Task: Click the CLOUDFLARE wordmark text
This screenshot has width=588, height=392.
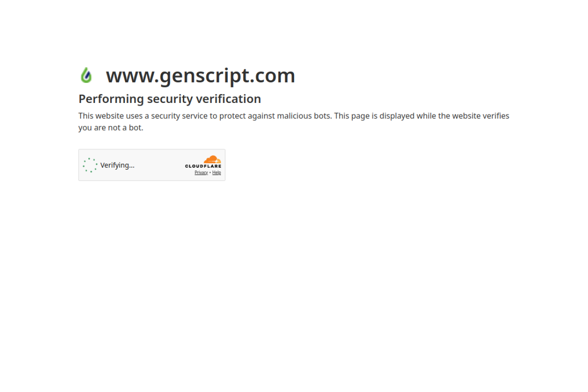Action: tap(203, 166)
